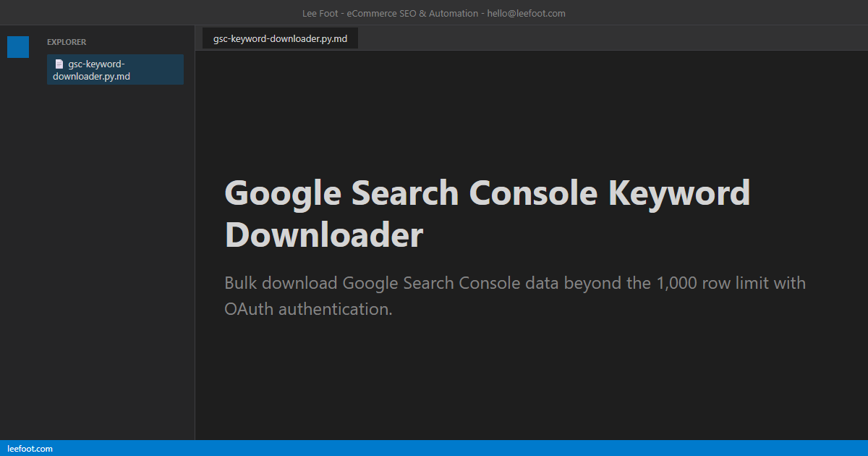Click the blue square activity bar icon
The height and width of the screenshot is (456, 868).
[x=17, y=46]
